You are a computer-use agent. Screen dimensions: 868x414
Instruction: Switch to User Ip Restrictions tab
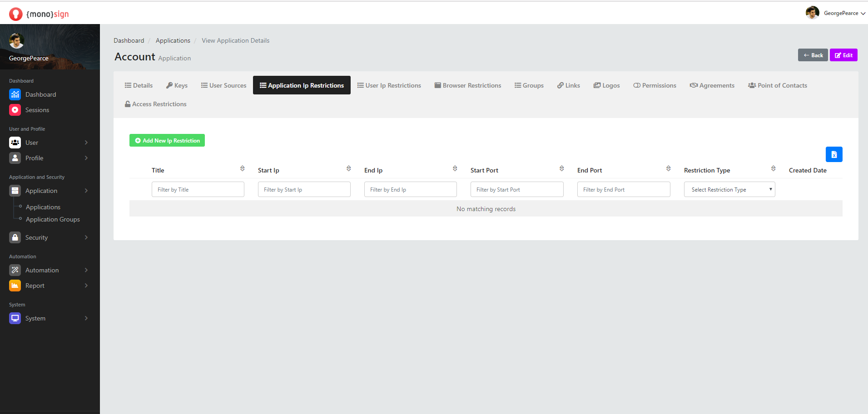389,85
